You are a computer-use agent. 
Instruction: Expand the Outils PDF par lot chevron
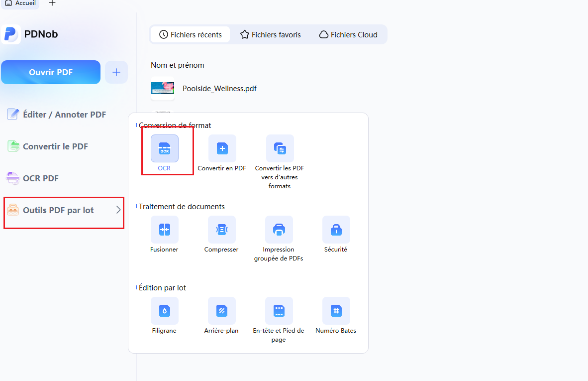click(x=118, y=210)
